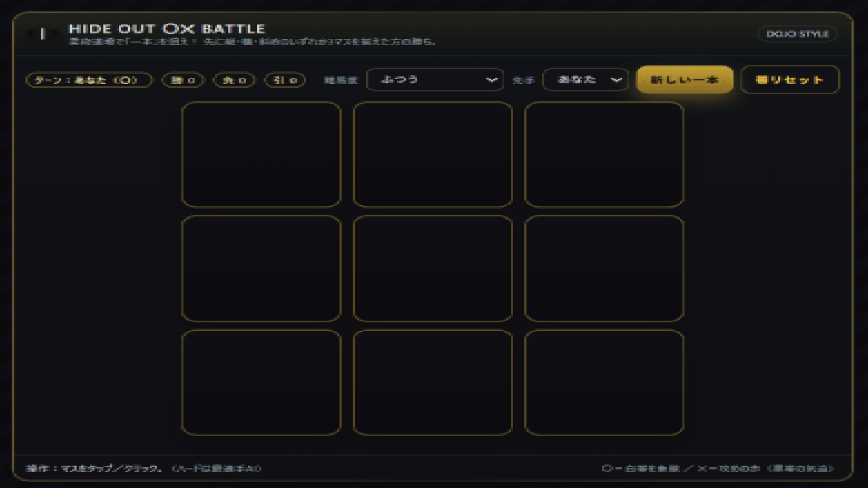
Task: Mark the top-right board cell
Action: (x=604, y=155)
